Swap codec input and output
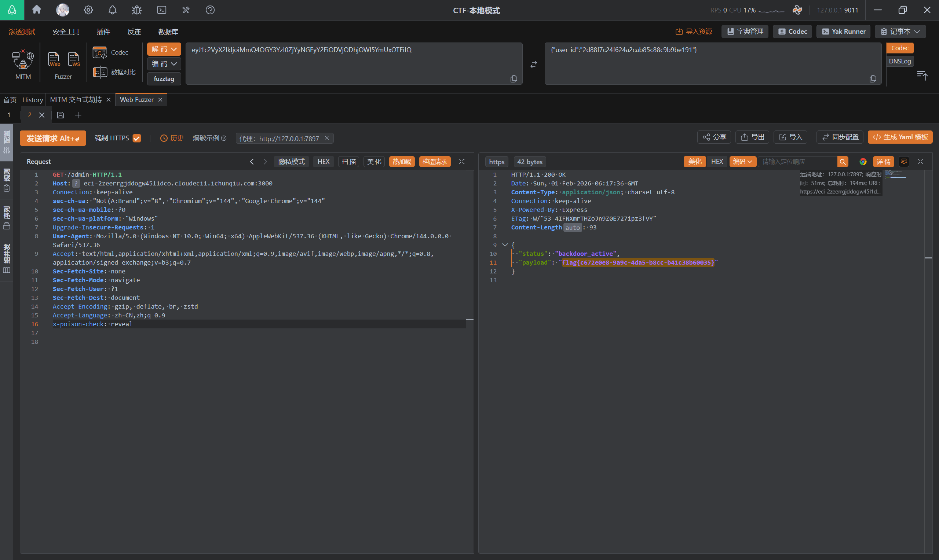Viewport: 939px width, 560px height. point(533,65)
